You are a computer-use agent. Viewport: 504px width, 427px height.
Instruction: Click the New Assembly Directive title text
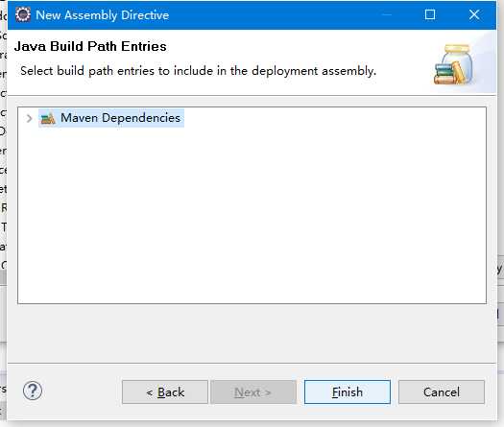(x=102, y=15)
